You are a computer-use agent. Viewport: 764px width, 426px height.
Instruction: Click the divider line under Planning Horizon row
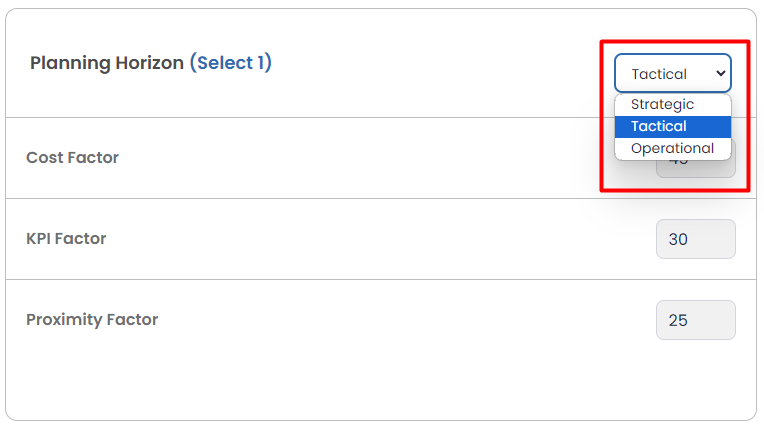300,117
